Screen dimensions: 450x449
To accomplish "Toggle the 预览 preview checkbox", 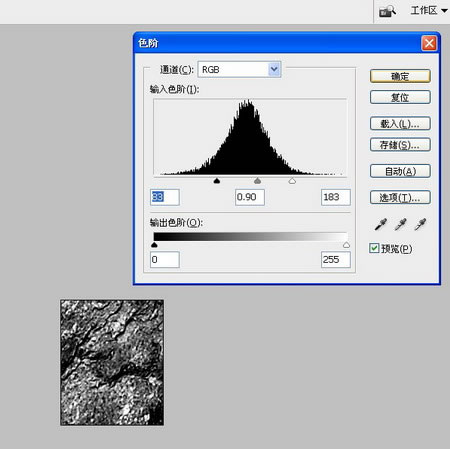I will 374,248.
